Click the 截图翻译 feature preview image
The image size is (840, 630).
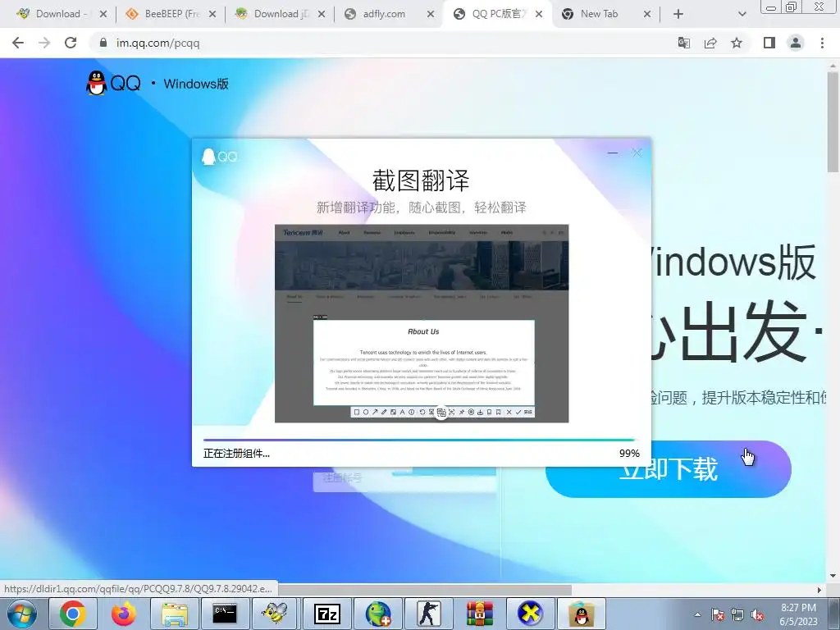(422, 323)
